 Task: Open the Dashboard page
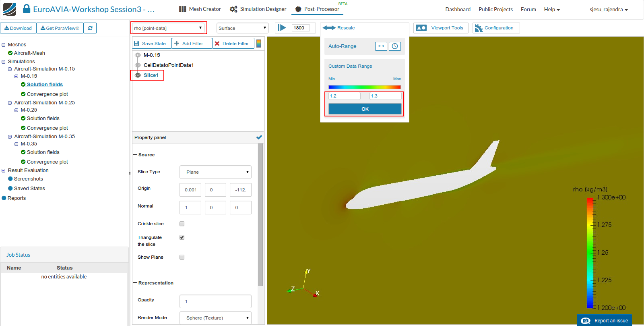click(x=458, y=9)
